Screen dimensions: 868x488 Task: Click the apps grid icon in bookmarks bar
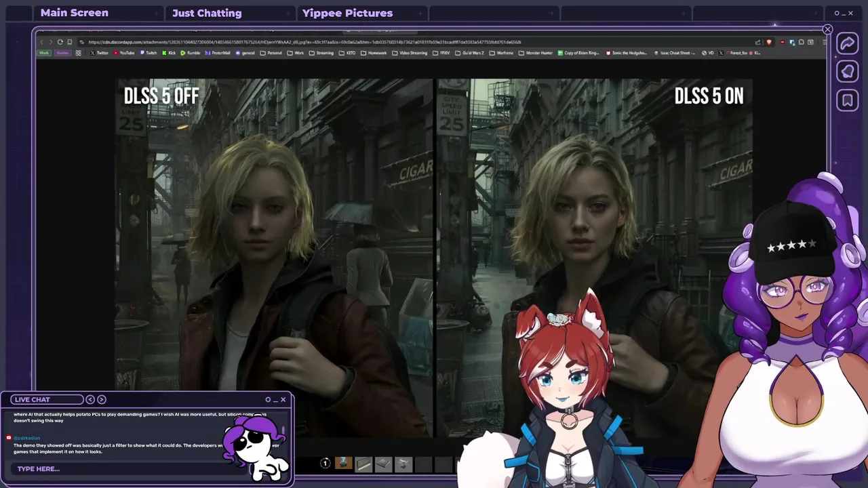point(78,53)
